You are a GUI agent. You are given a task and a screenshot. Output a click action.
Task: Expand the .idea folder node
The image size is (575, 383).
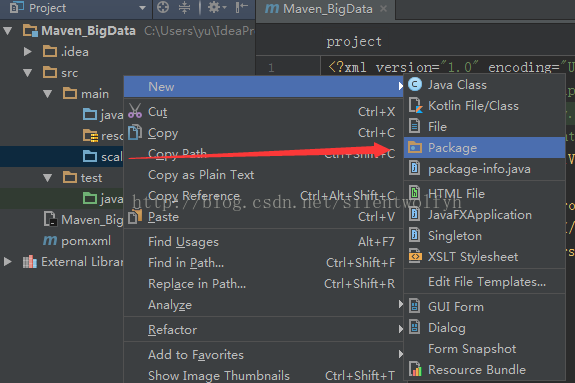28,51
